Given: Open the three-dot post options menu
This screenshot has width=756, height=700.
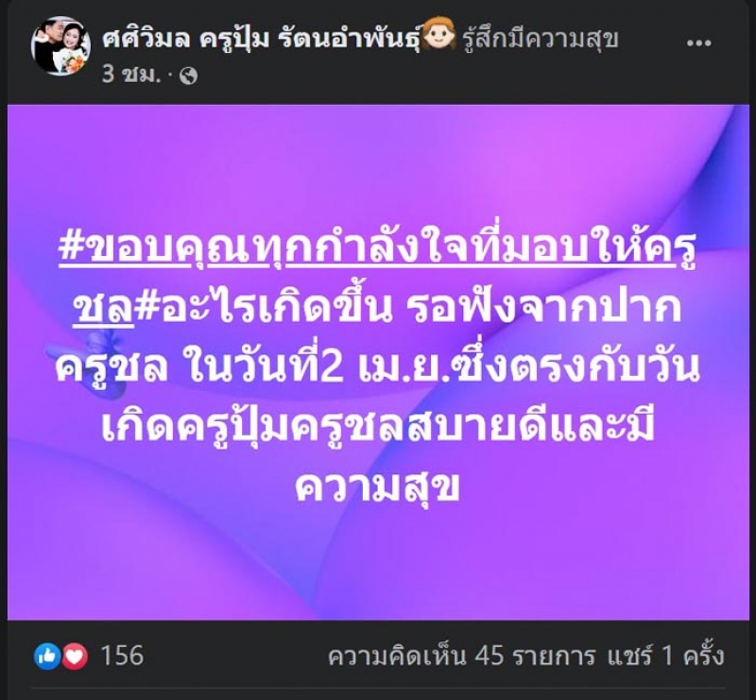Looking at the screenshot, I should click(x=698, y=43).
